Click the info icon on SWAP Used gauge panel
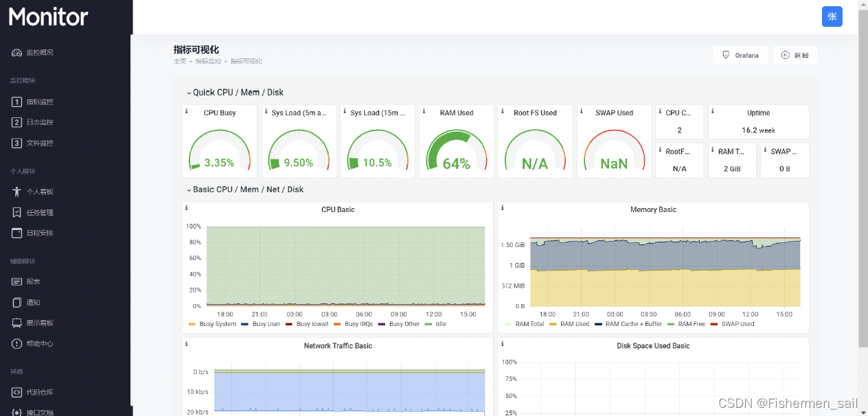The image size is (868, 416). [x=581, y=111]
